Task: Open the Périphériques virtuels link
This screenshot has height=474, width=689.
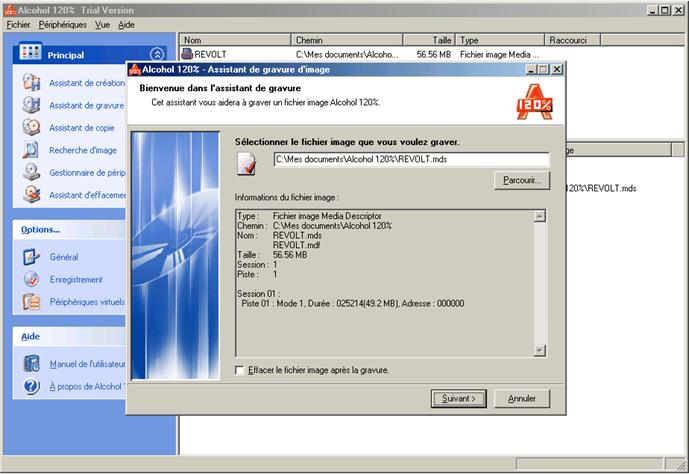Action: tap(87, 302)
